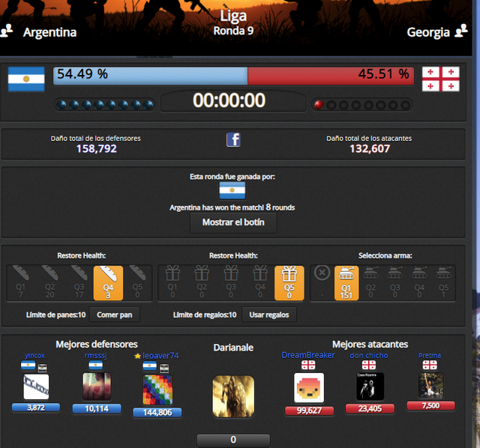Open don chicho player profile
Screen dimensions: 480x448
tap(369, 355)
